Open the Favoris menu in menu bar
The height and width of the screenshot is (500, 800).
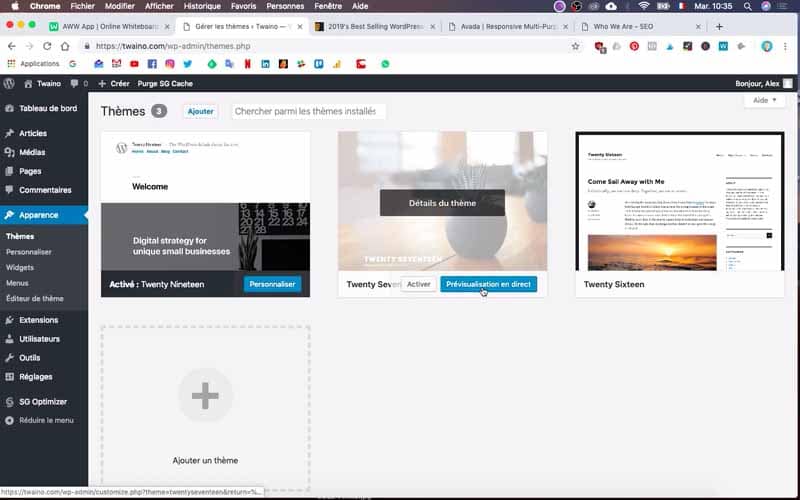[243, 6]
